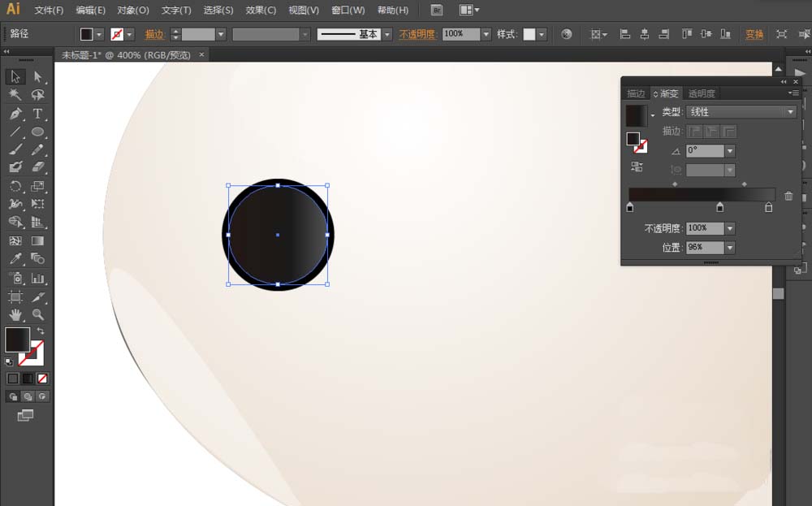Select the Eyedropper tool
The width and height of the screenshot is (812, 506).
tap(15, 258)
